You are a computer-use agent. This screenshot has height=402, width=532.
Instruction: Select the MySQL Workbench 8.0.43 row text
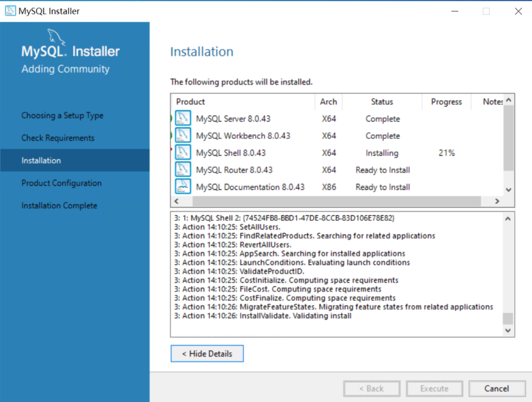243,136
